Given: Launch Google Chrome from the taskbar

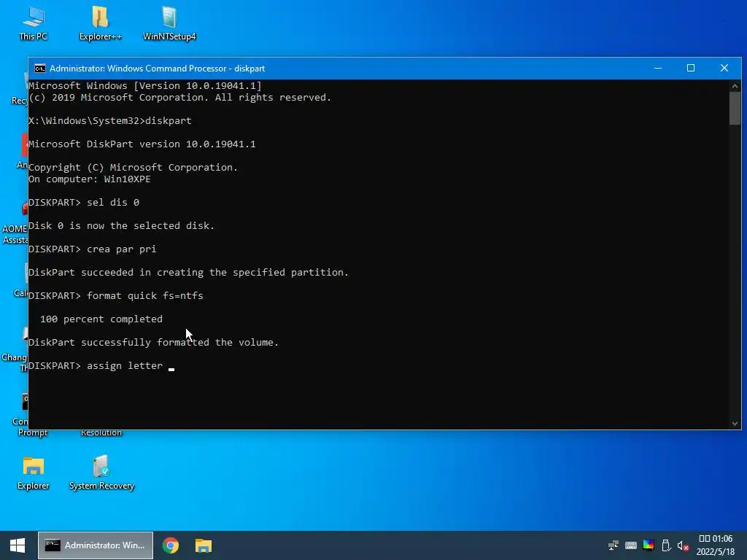Looking at the screenshot, I should pos(171,545).
